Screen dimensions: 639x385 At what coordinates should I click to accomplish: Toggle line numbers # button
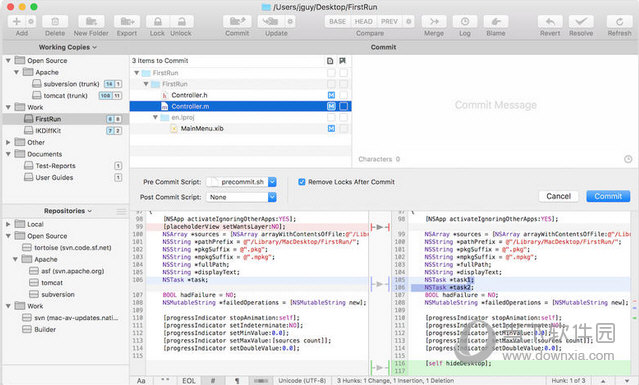[x=213, y=381]
